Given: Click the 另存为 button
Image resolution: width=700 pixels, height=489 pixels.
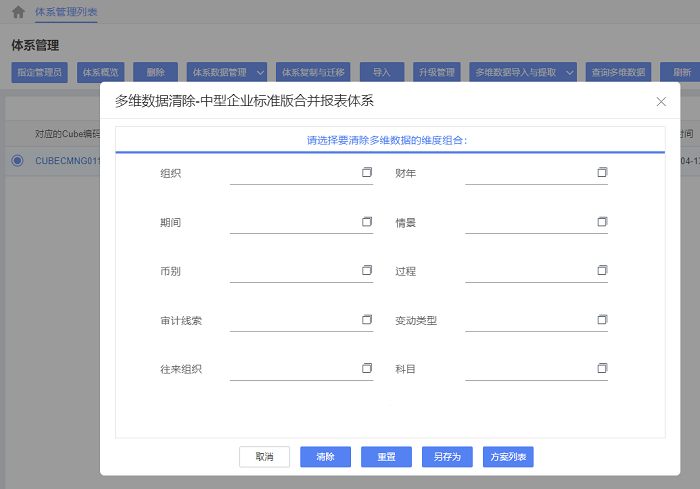Looking at the screenshot, I should tap(447, 457).
